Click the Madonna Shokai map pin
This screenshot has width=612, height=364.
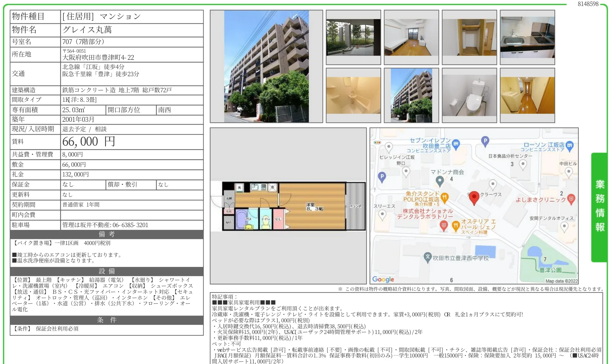pyautogui.click(x=440, y=180)
